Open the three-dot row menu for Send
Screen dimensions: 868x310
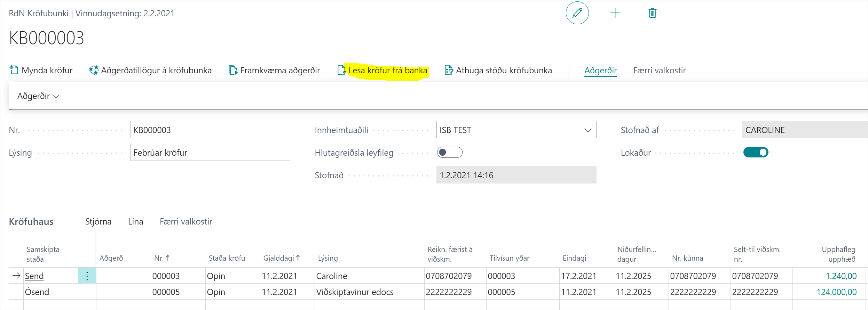(x=87, y=276)
